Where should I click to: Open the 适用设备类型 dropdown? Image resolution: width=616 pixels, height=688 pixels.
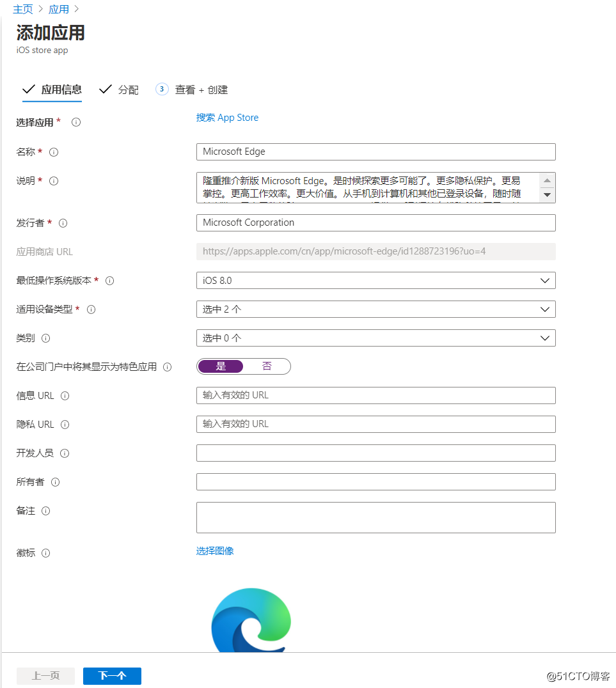click(376, 309)
